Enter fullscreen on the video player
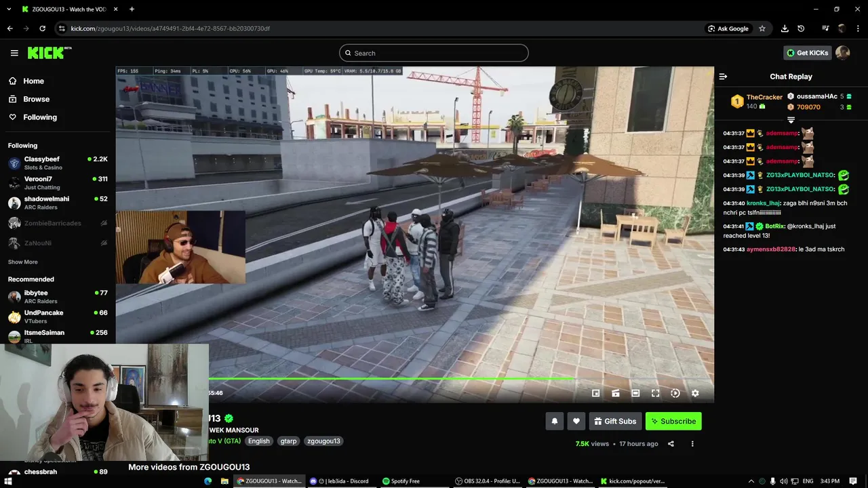Image resolution: width=868 pixels, height=488 pixels. coord(656,393)
